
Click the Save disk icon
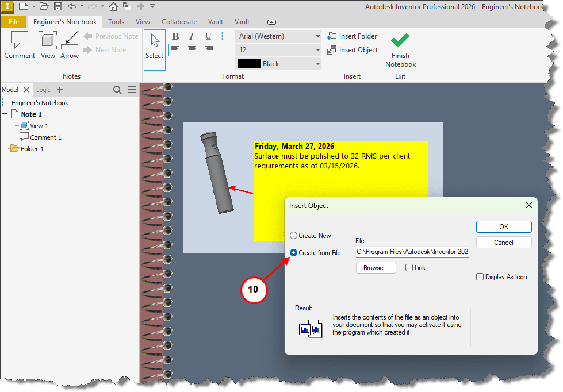click(58, 6)
